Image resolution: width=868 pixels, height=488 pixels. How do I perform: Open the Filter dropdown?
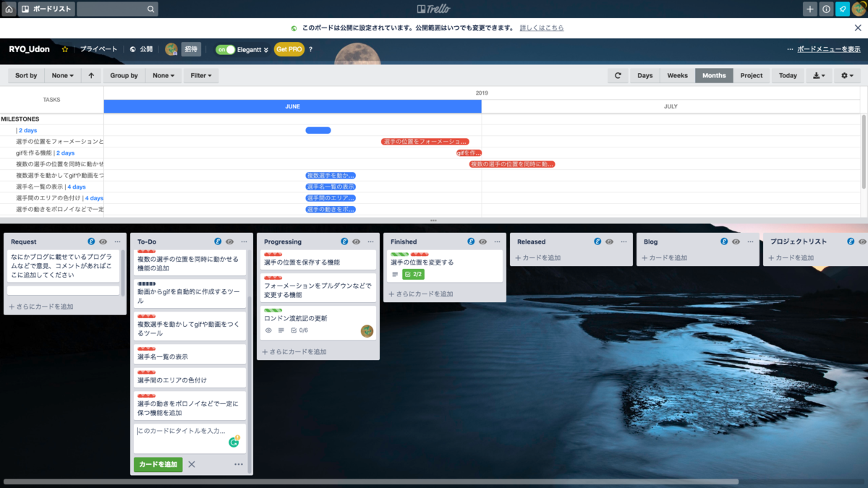point(200,75)
